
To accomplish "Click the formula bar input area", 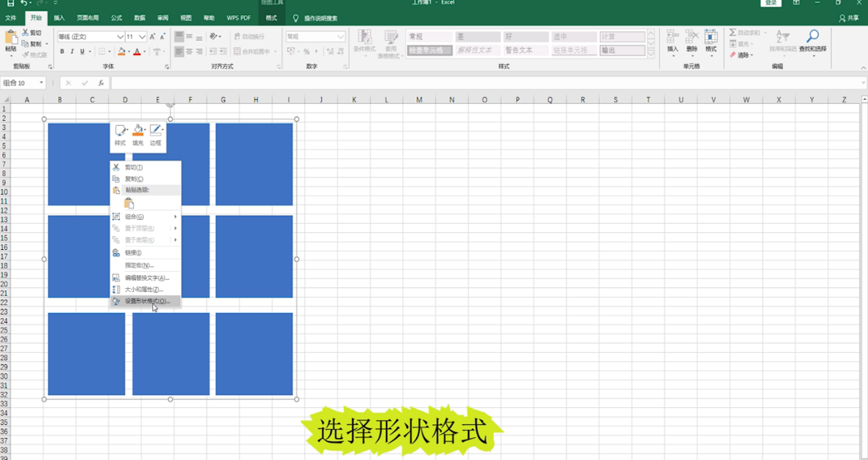I will tap(487, 83).
